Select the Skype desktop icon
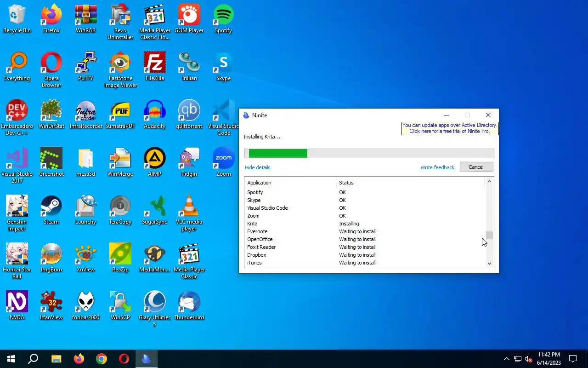Viewport: 588px width, 368px height. (x=224, y=67)
